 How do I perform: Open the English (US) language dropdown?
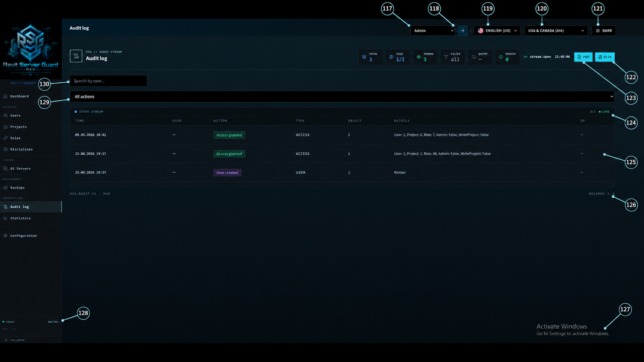coord(497,30)
